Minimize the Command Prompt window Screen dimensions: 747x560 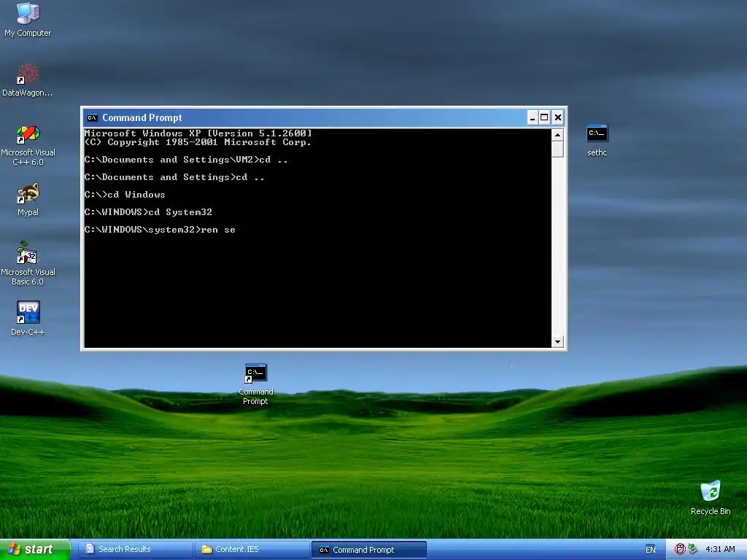[532, 117]
